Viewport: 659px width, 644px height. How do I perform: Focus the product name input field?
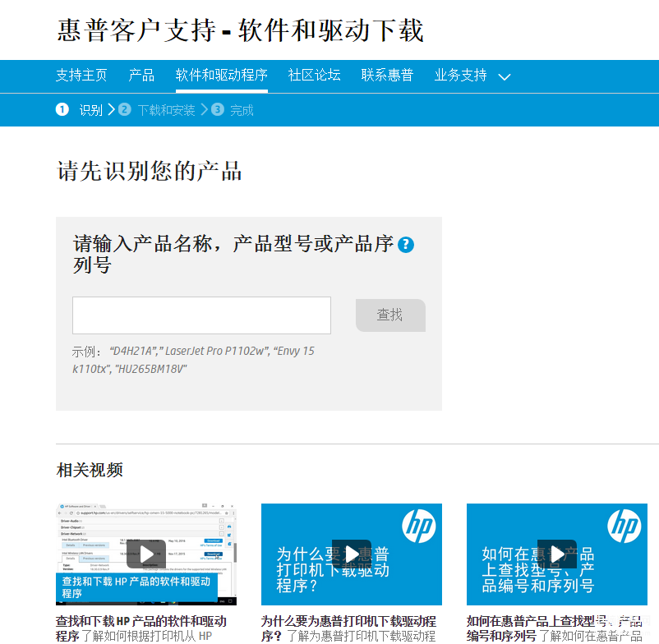click(x=202, y=315)
